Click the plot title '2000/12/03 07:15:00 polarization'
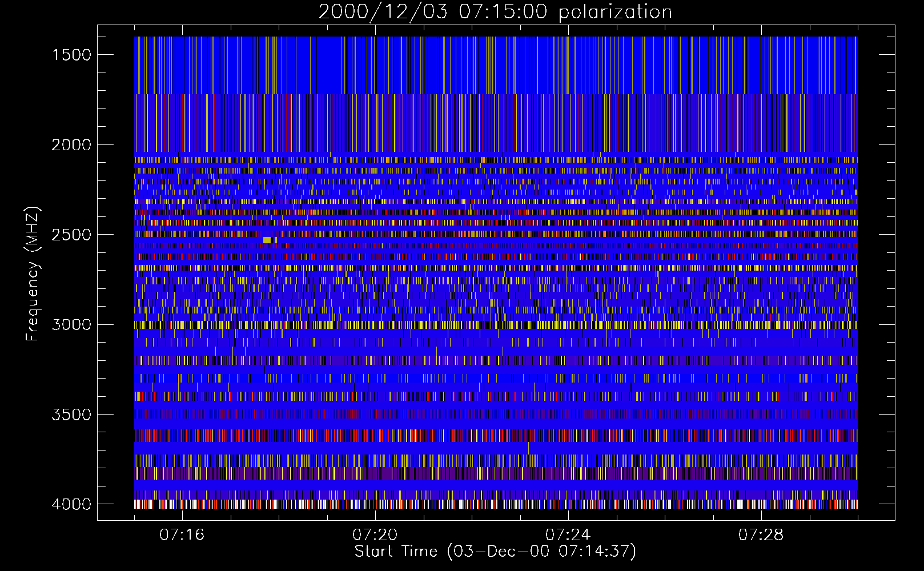 (x=495, y=12)
